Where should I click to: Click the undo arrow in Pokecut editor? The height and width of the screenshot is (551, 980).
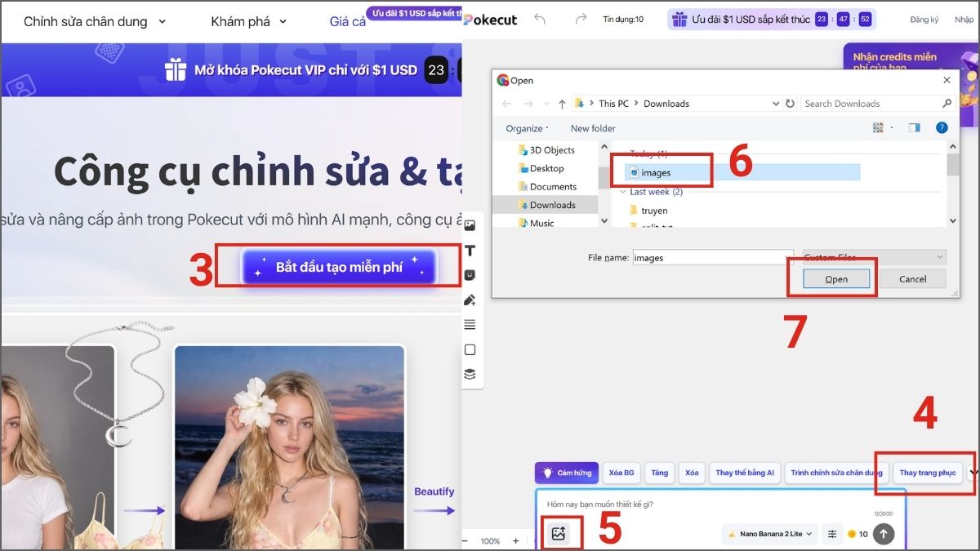540,19
